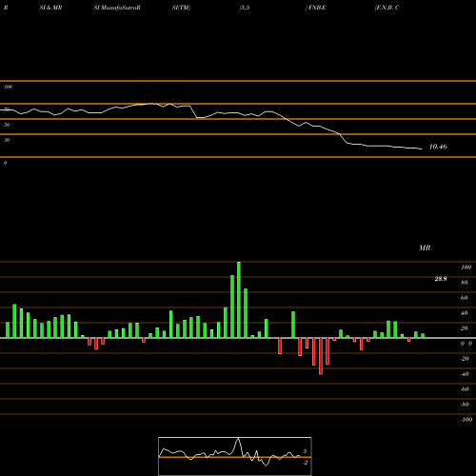476x476 pixels.
Task: Click the 100 label on MR axis
Action: pyautogui.click(x=466, y=268)
